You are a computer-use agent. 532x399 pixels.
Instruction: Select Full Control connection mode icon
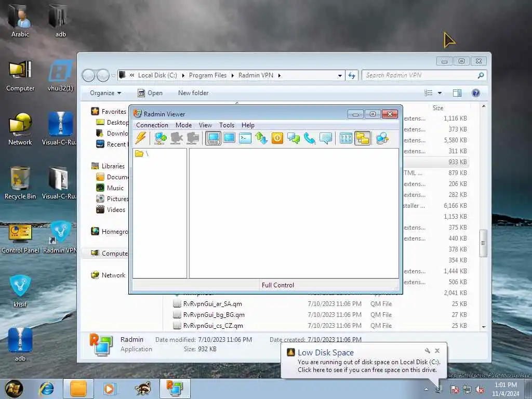[213, 138]
